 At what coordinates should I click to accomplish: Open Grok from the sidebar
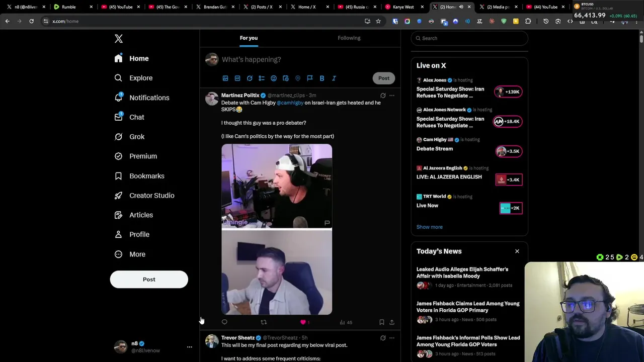(129, 137)
